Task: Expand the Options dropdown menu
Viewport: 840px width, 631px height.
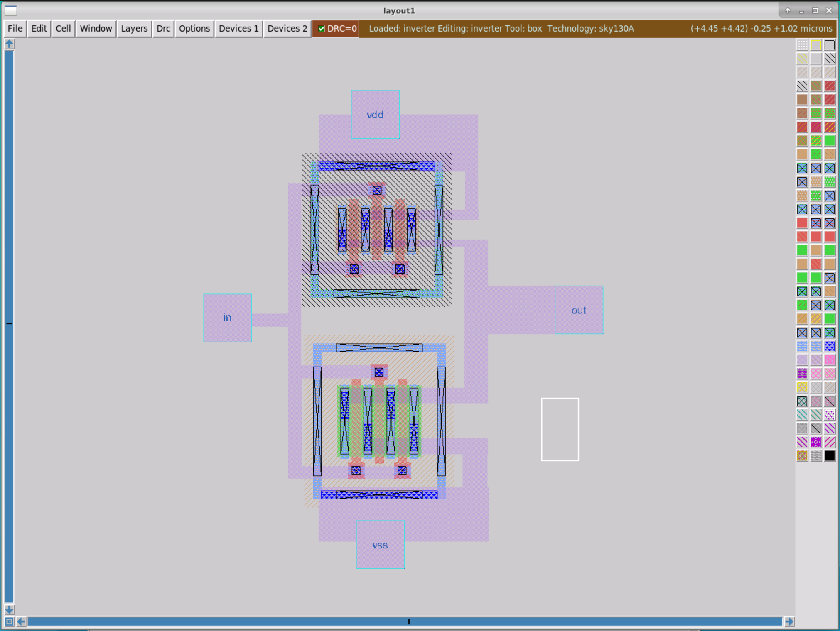Action: tap(194, 29)
